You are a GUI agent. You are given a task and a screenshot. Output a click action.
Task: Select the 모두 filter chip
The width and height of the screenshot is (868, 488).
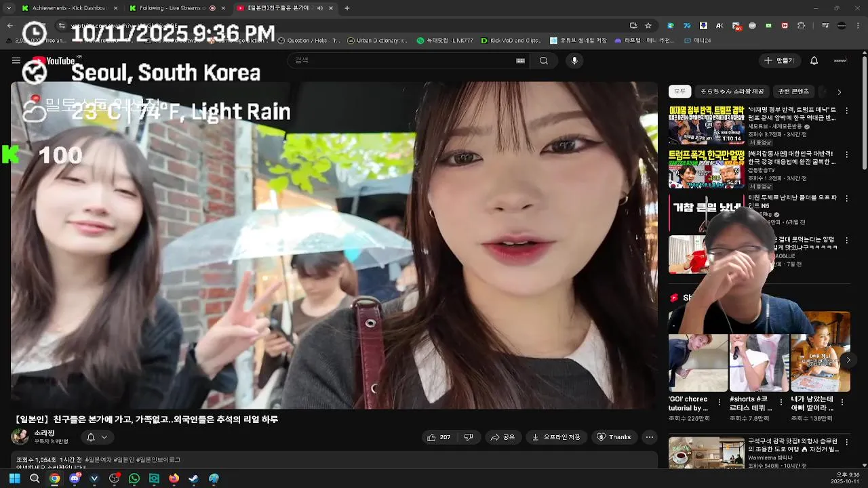[x=679, y=91]
